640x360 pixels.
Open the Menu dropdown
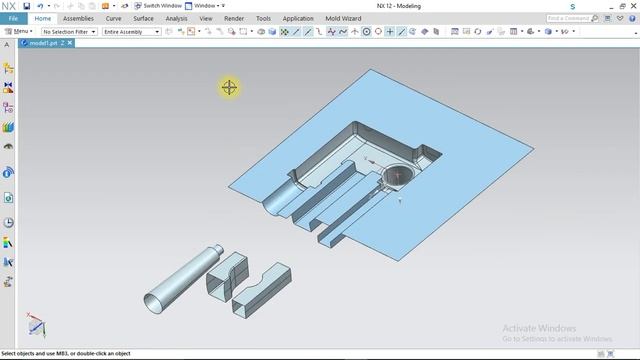point(19,31)
